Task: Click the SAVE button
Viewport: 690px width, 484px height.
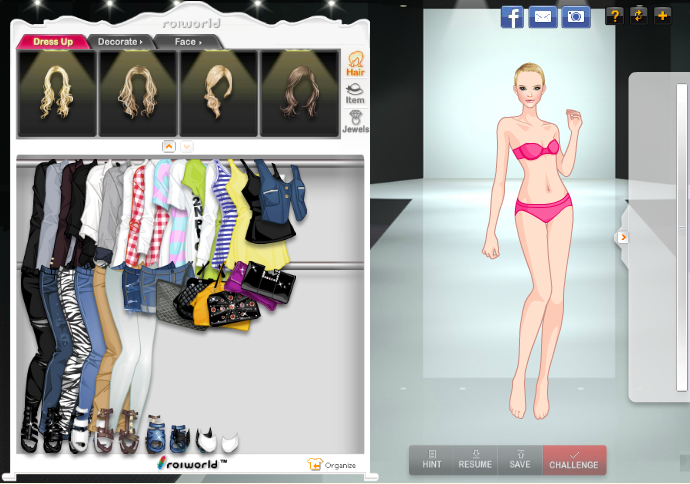Action: [x=519, y=460]
